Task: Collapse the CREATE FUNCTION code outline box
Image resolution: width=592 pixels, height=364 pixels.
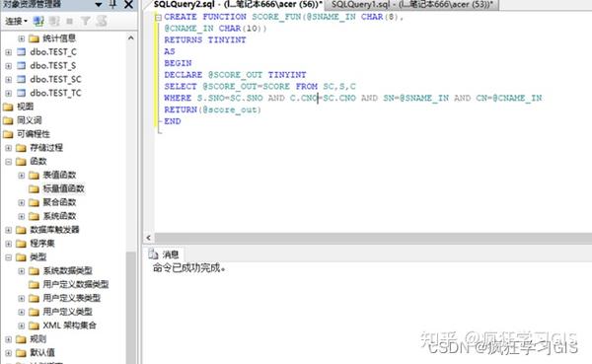Action: click(159, 17)
